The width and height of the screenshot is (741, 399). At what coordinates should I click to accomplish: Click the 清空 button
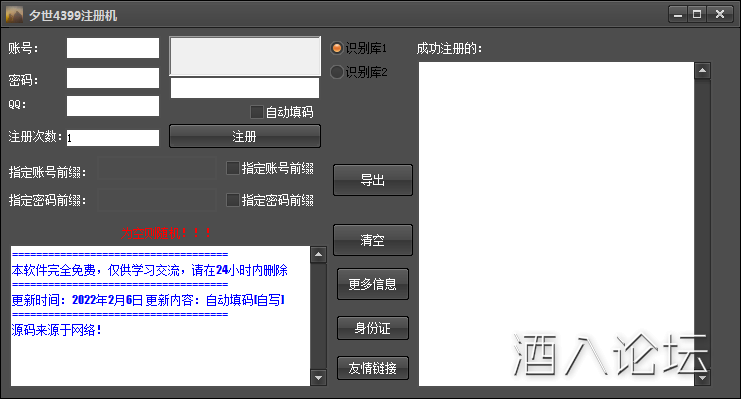coord(373,240)
